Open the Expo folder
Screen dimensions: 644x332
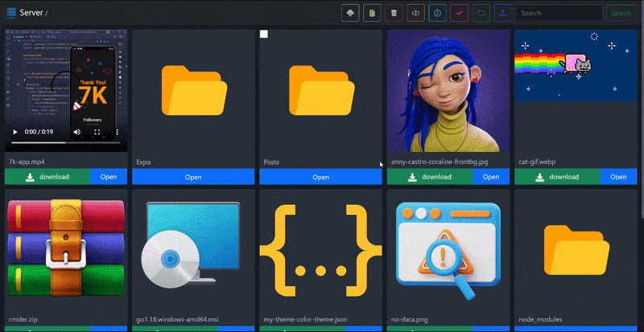(193, 177)
